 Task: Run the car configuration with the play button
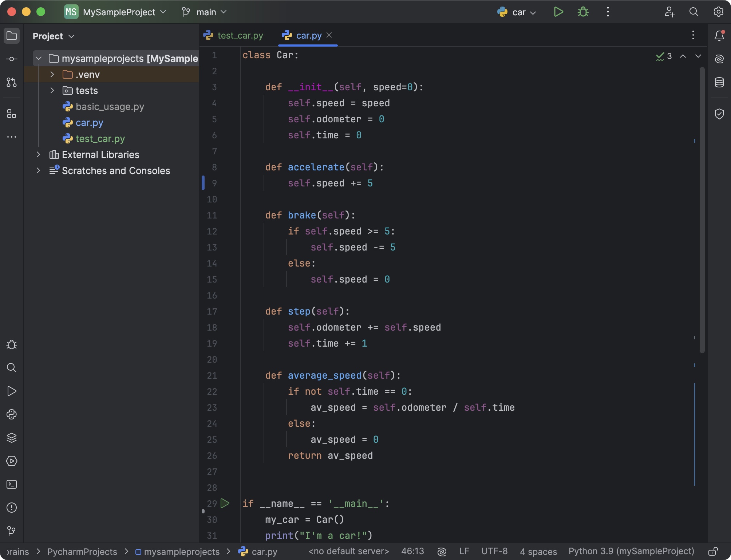[x=558, y=12]
